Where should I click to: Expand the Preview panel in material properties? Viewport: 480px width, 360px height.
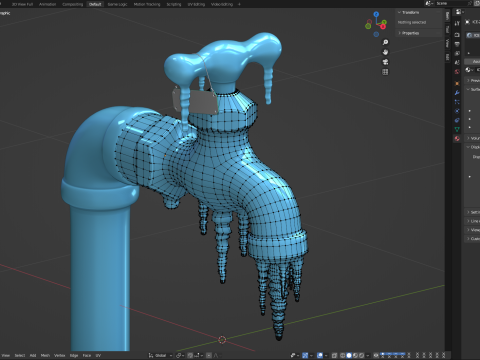[473, 80]
